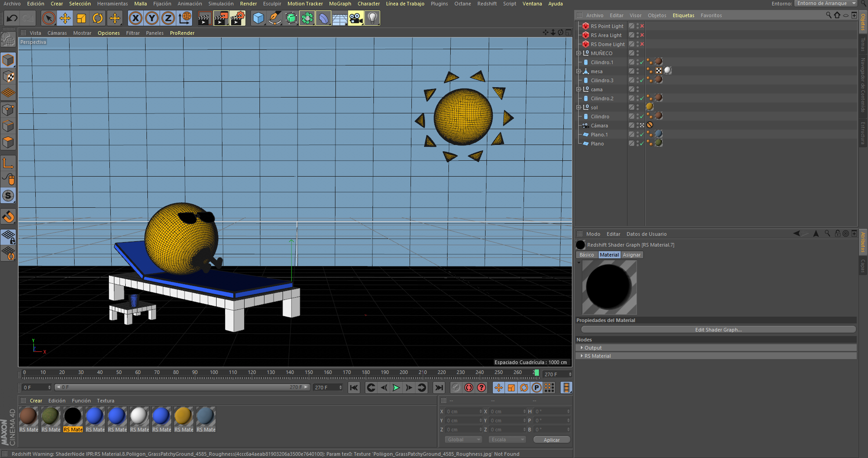
Task: Click the Edit Shader Graph button
Action: pos(718,330)
